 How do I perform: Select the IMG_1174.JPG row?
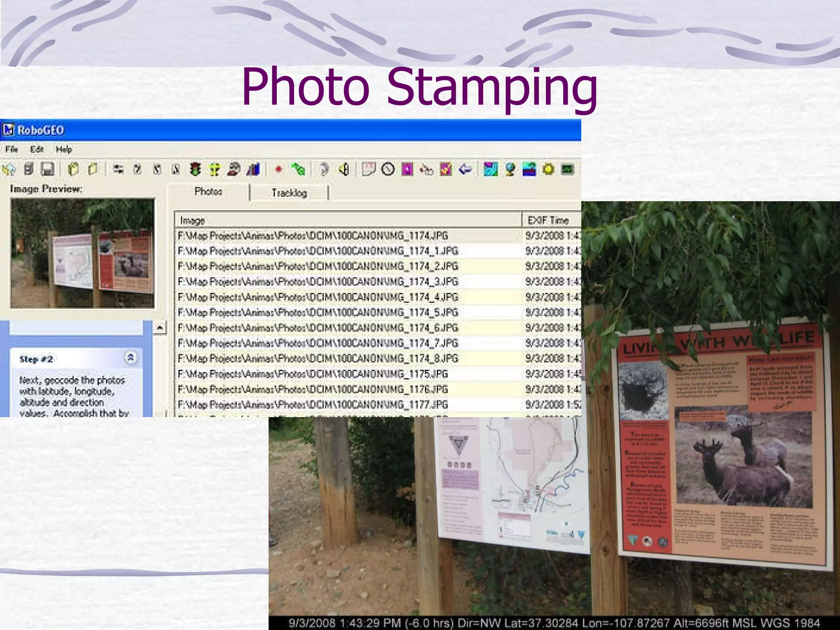point(378,235)
